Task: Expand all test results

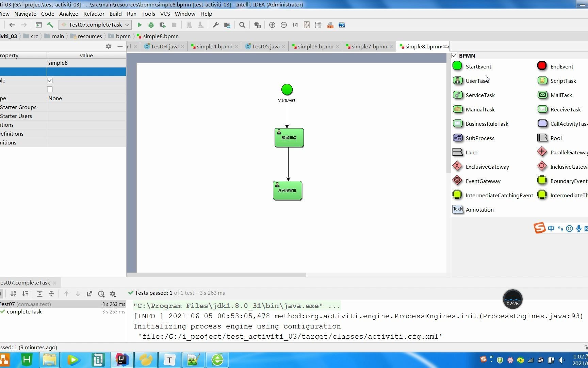Action: (40, 294)
